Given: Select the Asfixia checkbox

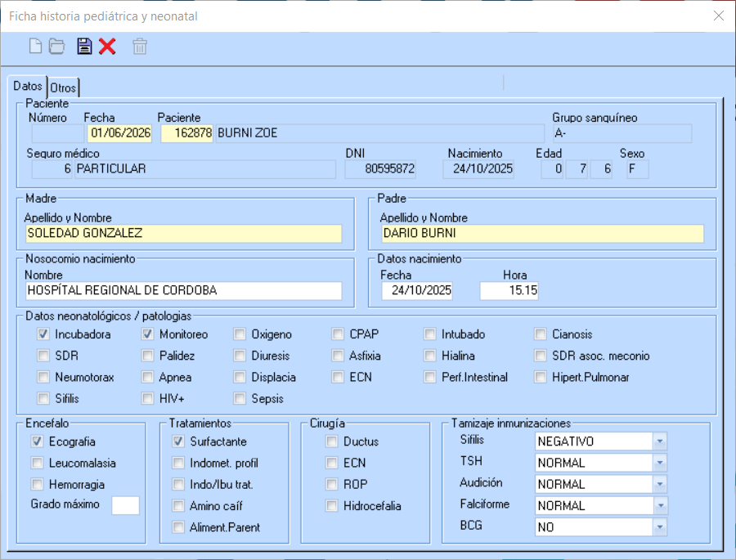Looking at the screenshot, I should pyautogui.click(x=338, y=356).
